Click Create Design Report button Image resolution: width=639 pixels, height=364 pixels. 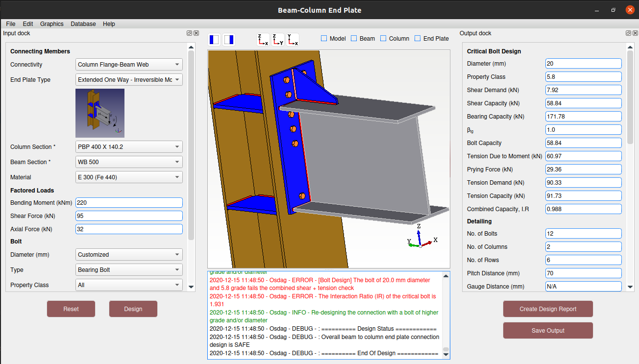(x=548, y=309)
